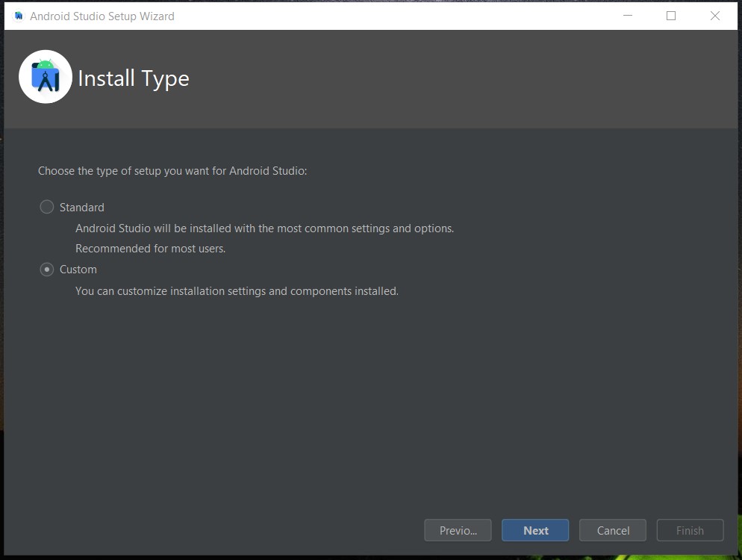
Task: Select the Standard radio button
Action: tap(47, 207)
